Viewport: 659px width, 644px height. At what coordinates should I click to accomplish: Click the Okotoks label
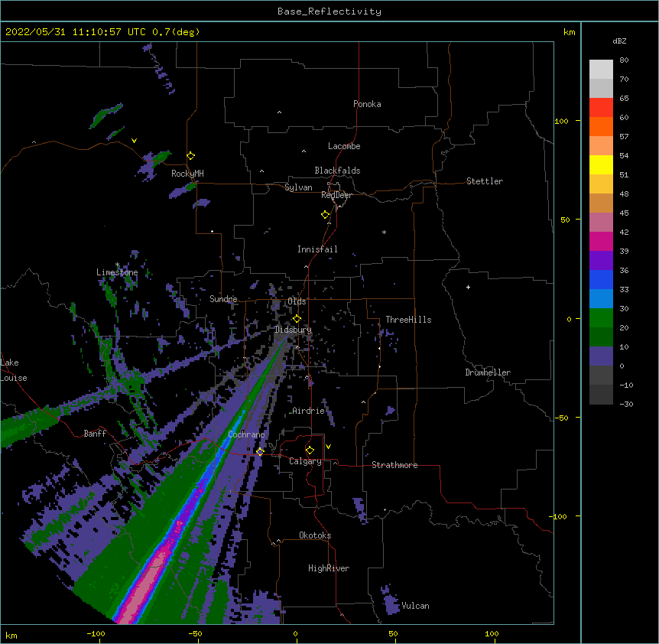point(315,535)
